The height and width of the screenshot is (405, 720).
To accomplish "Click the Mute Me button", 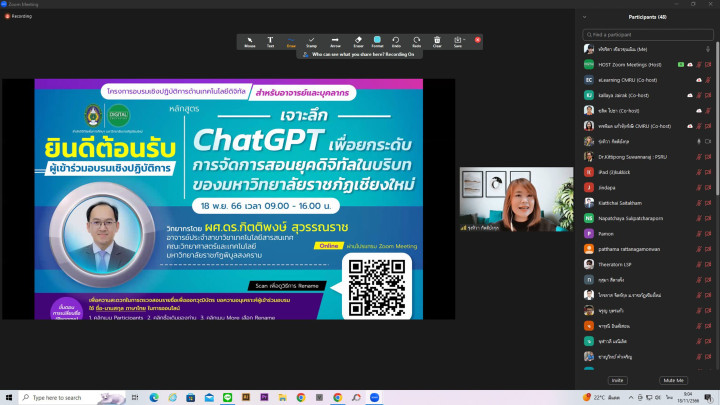I will coord(674,380).
